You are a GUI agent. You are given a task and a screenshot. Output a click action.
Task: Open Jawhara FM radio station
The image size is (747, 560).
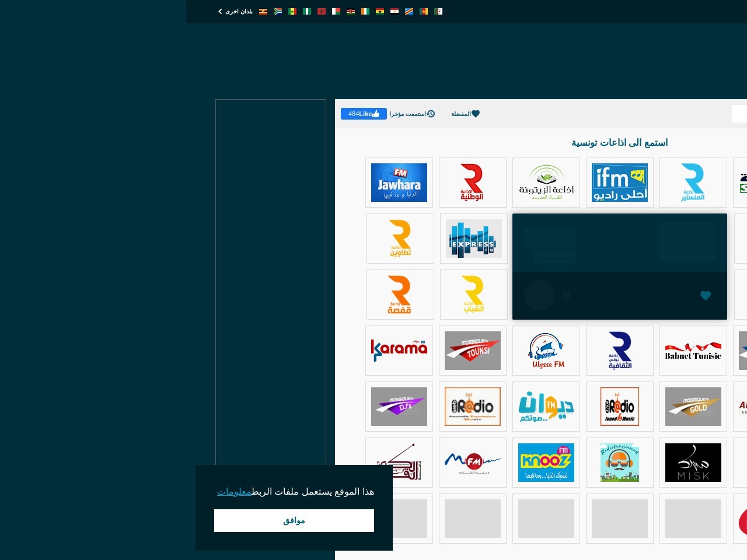(399, 183)
